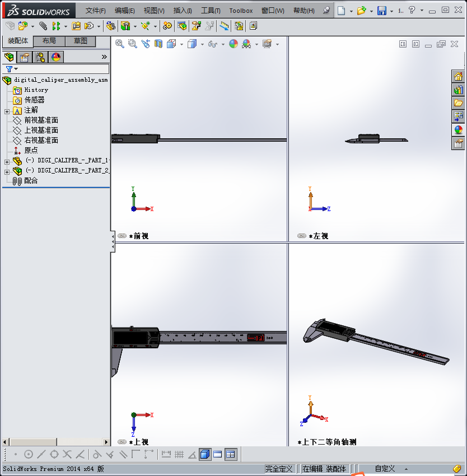The height and width of the screenshot is (476, 467).
Task: Select the Mate paperclip tool
Action: tap(43, 26)
